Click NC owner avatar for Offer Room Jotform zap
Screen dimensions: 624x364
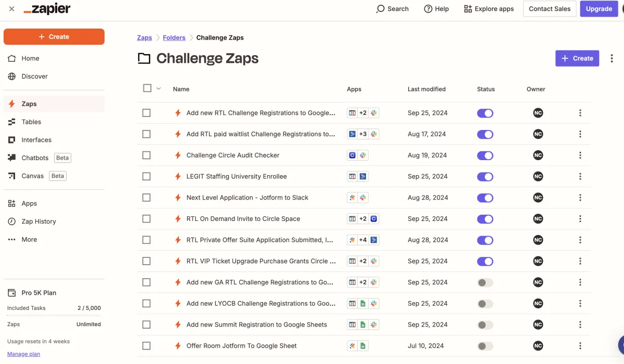pos(538,346)
